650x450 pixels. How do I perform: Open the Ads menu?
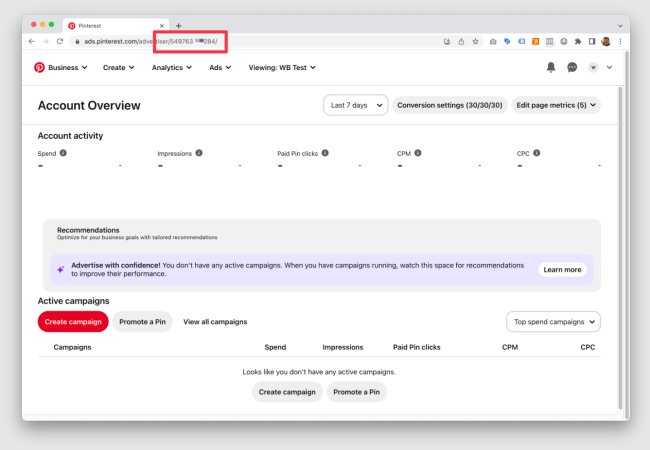click(x=220, y=67)
